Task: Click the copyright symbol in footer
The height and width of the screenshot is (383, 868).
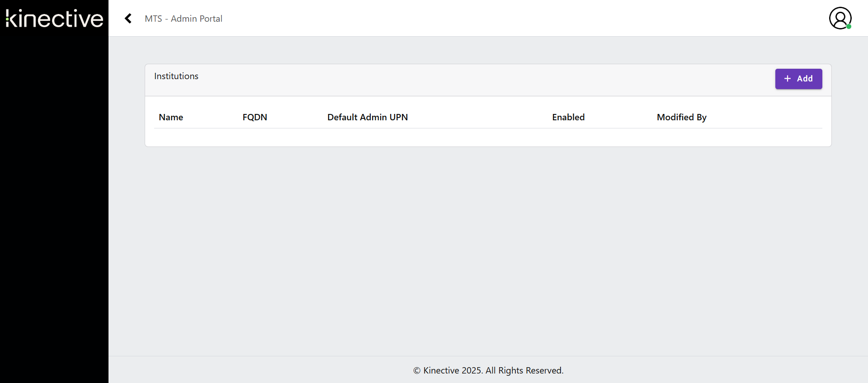Action: [417, 371]
